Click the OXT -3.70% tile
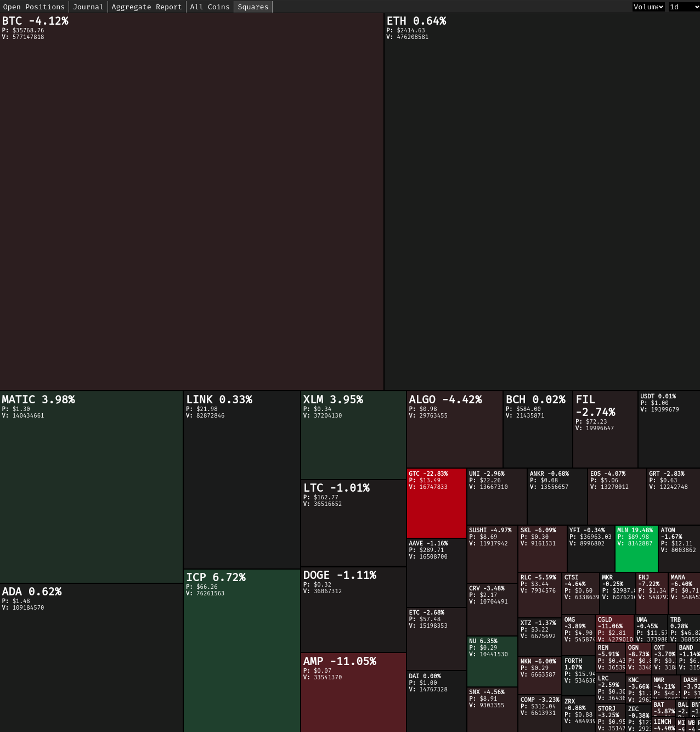Image resolution: width=700 pixels, height=732 pixels. coord(664,658)
